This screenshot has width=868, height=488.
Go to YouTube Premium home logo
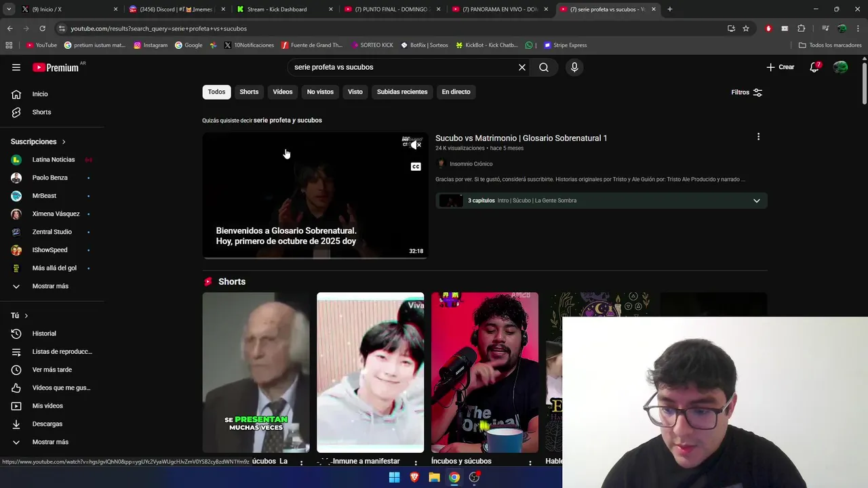click(56, 67)
